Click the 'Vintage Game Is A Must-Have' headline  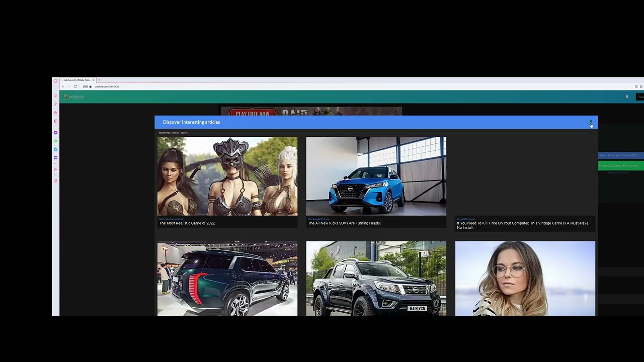pyautogui.click(x=523, y=225)
